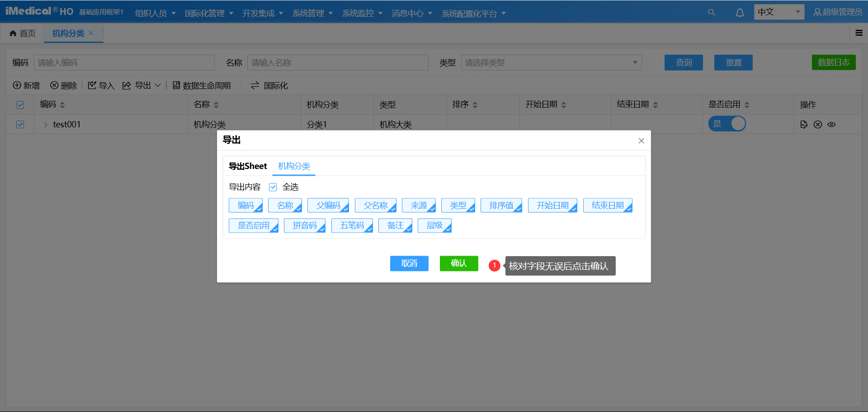Screen dimensions: 868x412
Task: Deselect the 拼音码 export field
Action: [305, 225]
